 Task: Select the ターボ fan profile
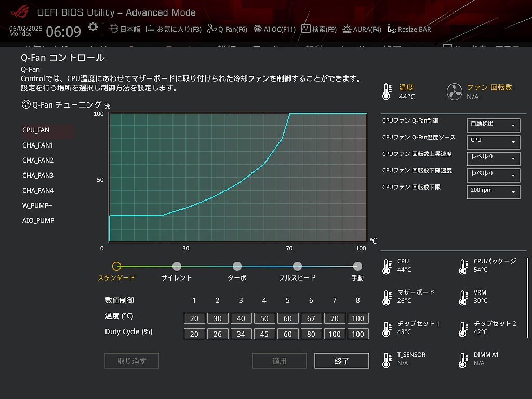[x=237, y=267]
